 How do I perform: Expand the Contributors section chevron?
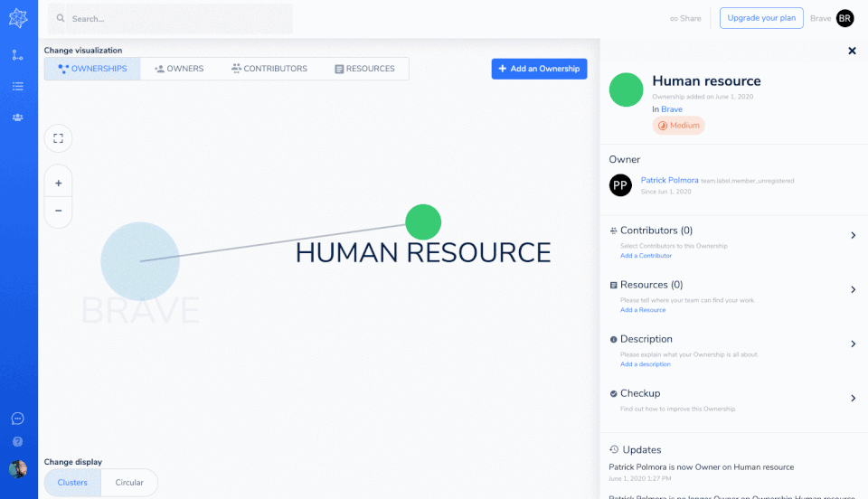pos(853,235)
